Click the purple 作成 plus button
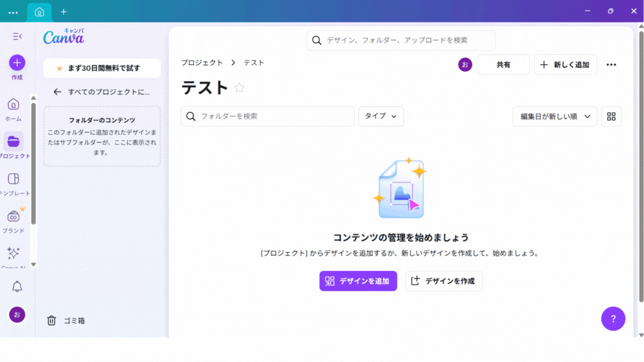The image size is (644, 362). click(x=17, y=63)
